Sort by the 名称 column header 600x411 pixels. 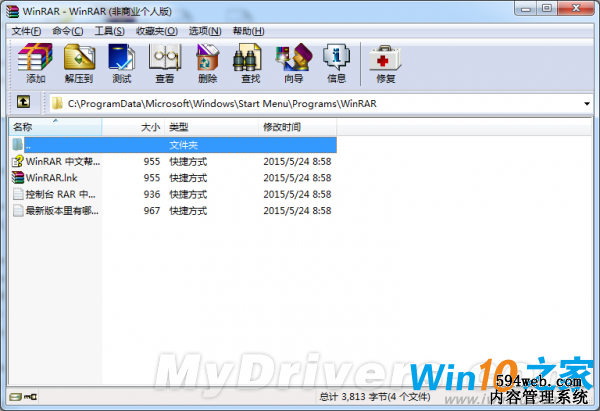pyautogui.click(x=55, y=127)
